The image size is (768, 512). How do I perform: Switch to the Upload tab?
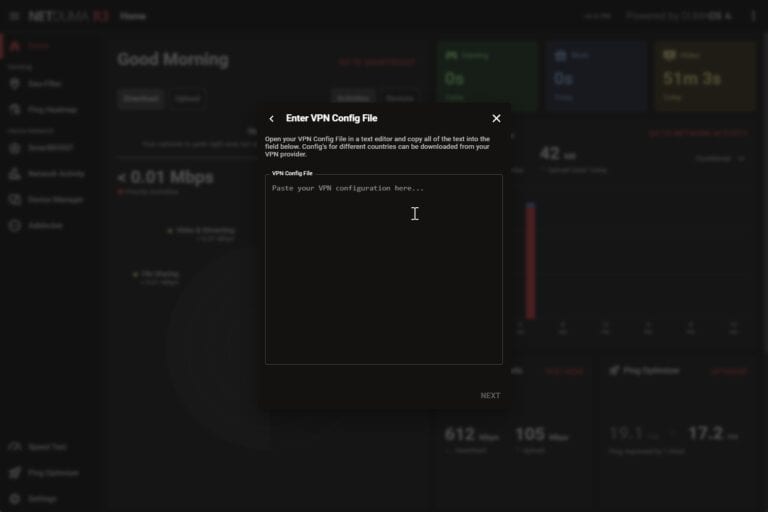(x=187, y=99)
